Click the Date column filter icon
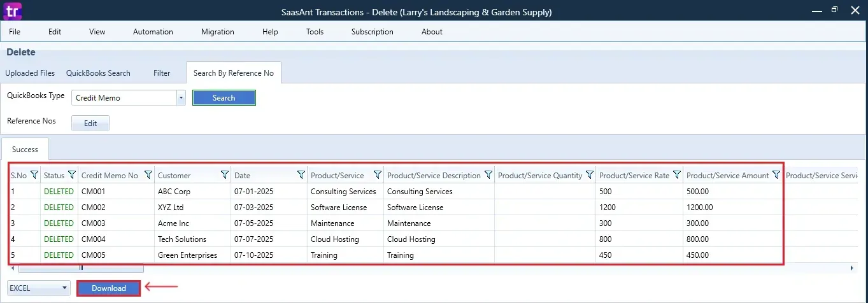This screenshot has height=303, width=868. pos(301,175)
